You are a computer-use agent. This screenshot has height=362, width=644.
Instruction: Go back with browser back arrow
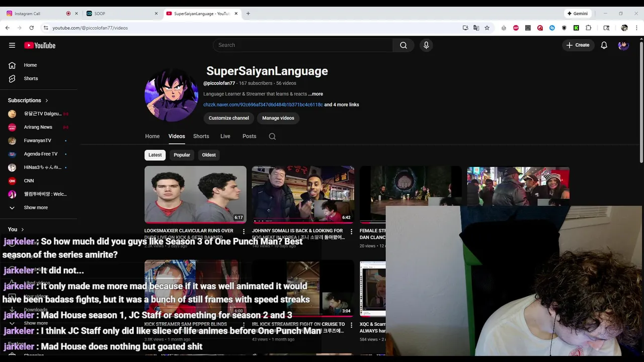[x=8, y=28]
